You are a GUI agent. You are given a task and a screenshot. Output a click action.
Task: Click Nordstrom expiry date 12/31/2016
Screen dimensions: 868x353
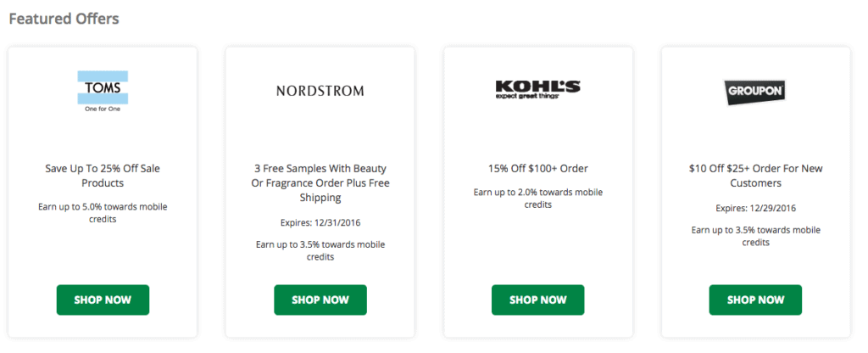click(320, 223)
